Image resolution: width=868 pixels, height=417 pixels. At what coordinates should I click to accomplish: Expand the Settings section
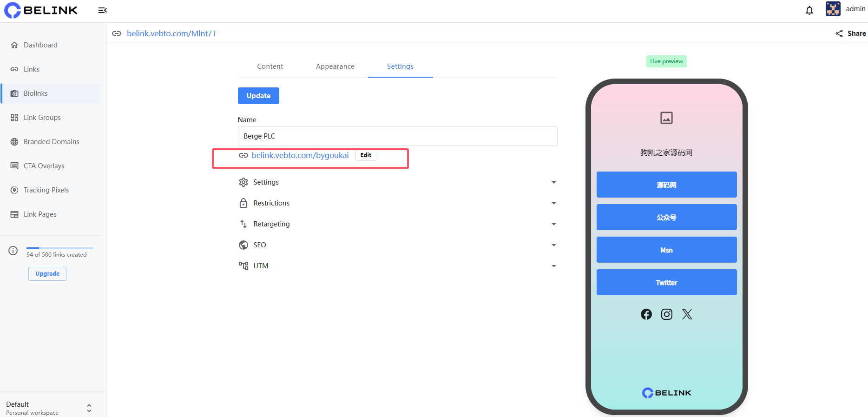(397, 182)
